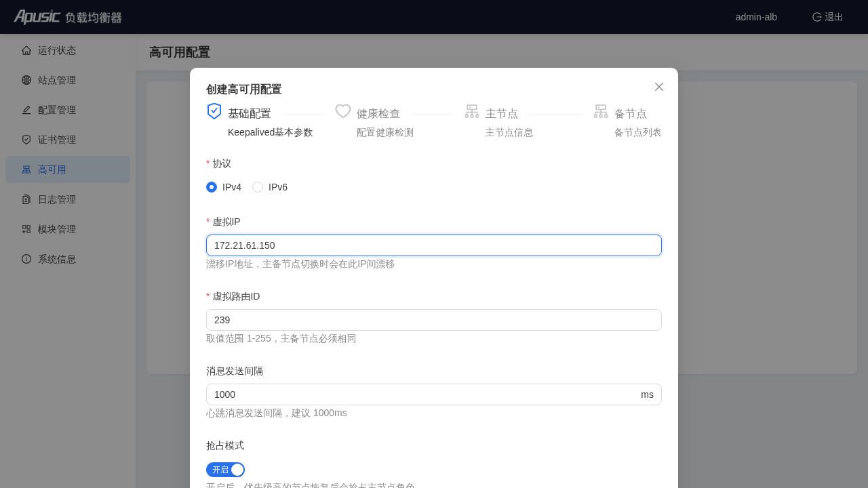Open 运行状态 in the sidebar
Image resolution: width=868 pixels, height=488 pixels.
(x=68, y=50)
